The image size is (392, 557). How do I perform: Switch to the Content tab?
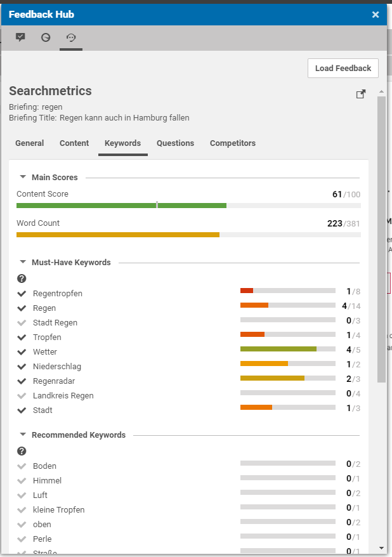tap(74, 143)
